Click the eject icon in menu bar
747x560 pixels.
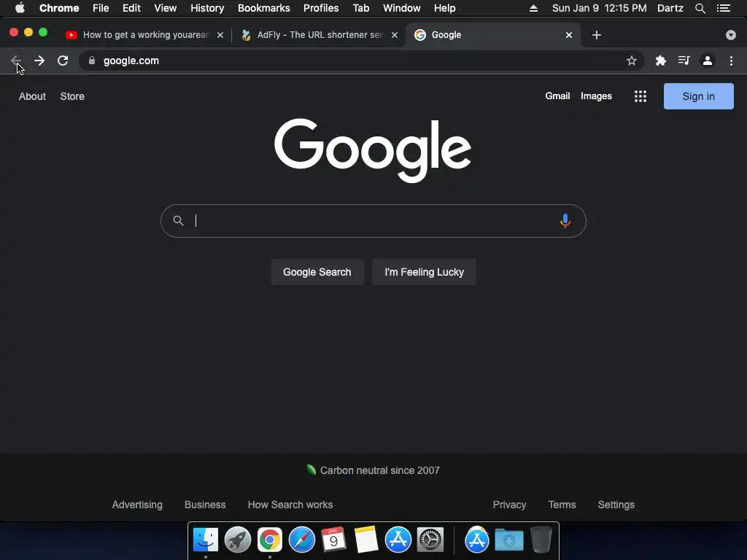pos(533,8)
